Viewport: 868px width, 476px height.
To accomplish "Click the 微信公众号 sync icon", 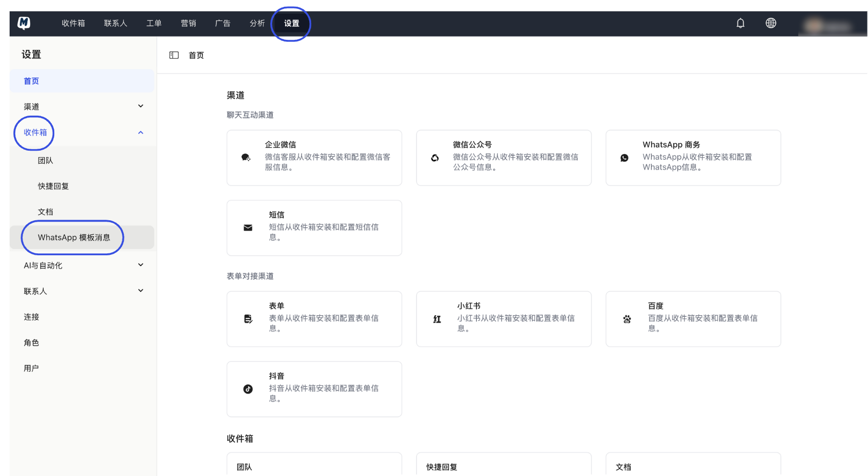I will pos(435,157).
